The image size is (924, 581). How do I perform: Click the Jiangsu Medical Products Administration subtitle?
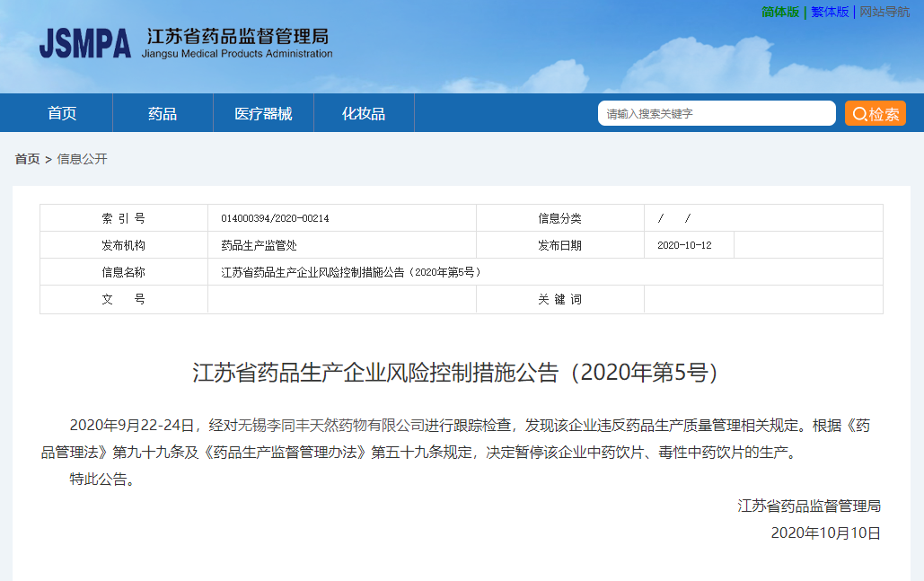point(237,54)
